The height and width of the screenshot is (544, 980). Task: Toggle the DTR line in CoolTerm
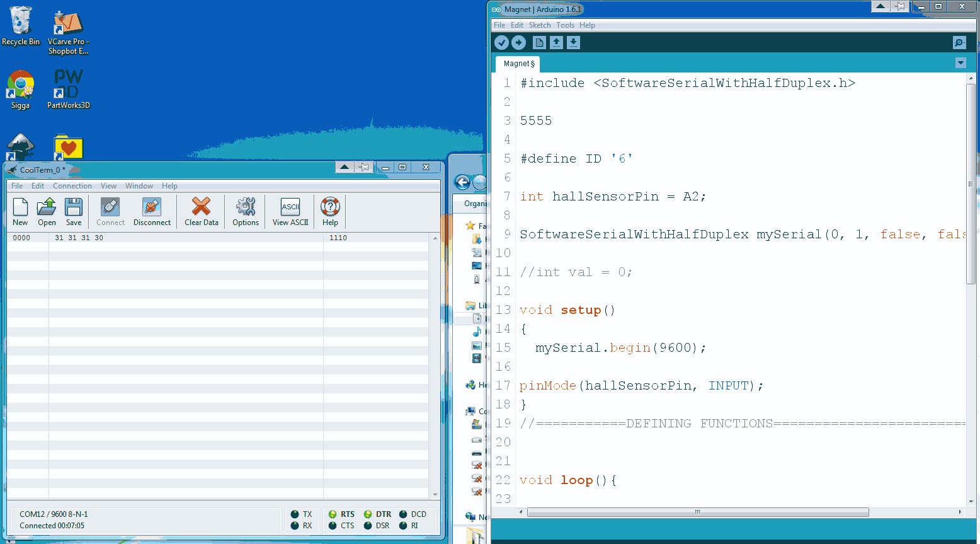tap(368, 514)
